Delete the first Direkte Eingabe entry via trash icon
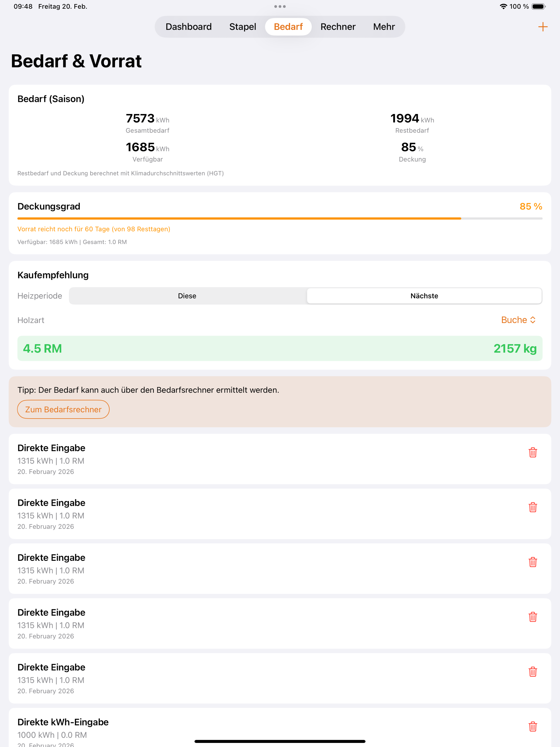This screenshot has height=747, width=560. (x=533, y=452)
